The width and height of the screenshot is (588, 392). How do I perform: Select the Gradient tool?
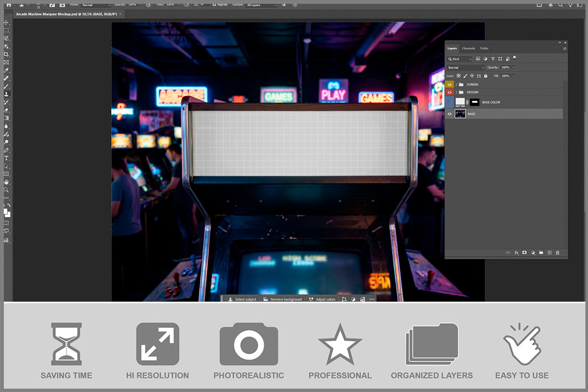pyautogui.click(x=7, y=118)
